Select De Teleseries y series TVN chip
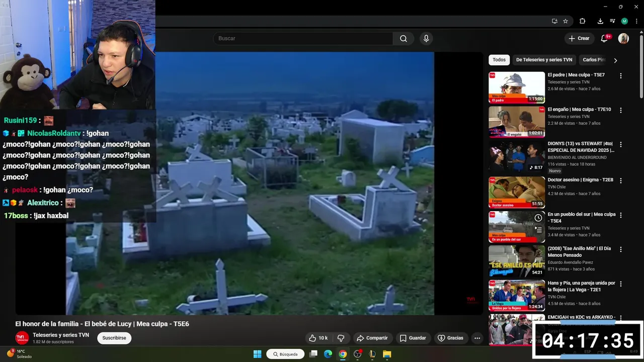Image resolution: width=644 pixels, height=362 pixels. (x=544, y=60)
